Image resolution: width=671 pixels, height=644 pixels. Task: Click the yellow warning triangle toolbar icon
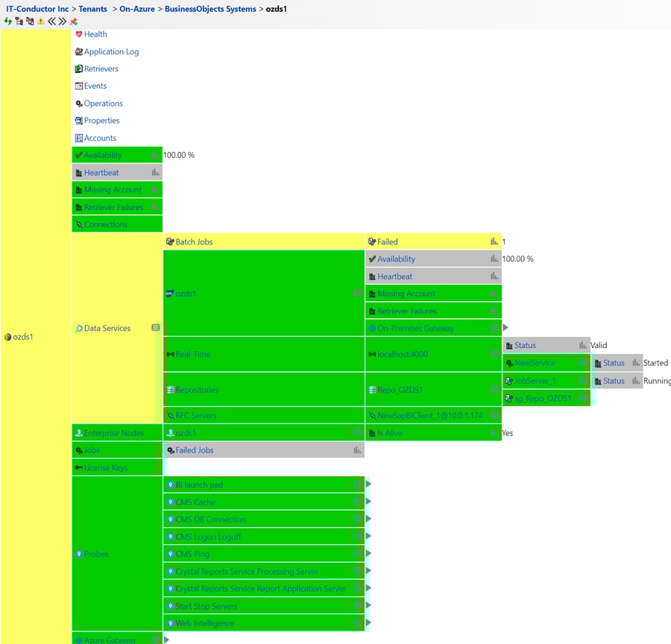(x=41, y=21)
